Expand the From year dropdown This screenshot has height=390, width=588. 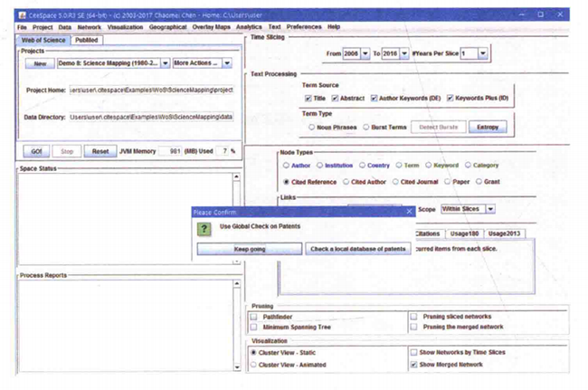point(365,54)
